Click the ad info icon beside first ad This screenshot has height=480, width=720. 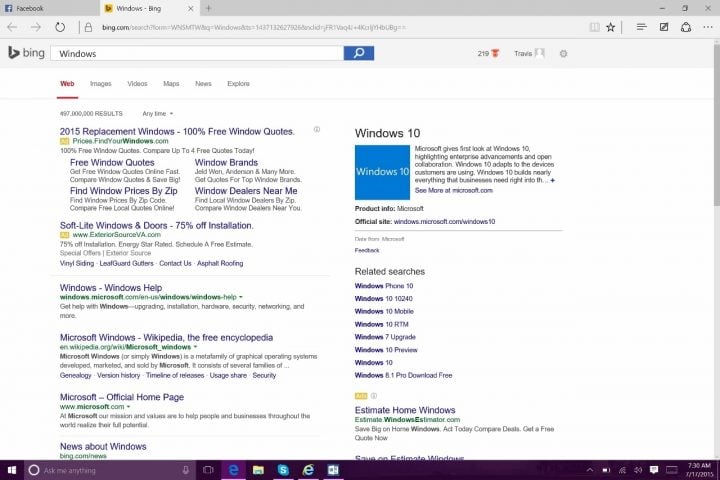click(317, 130)
